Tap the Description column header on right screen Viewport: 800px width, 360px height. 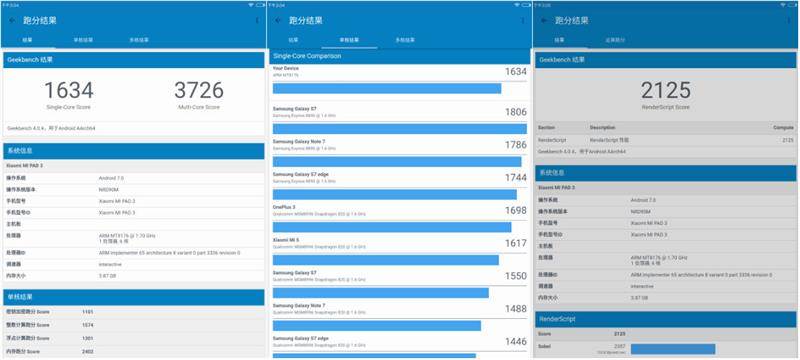tap(603, 127)
